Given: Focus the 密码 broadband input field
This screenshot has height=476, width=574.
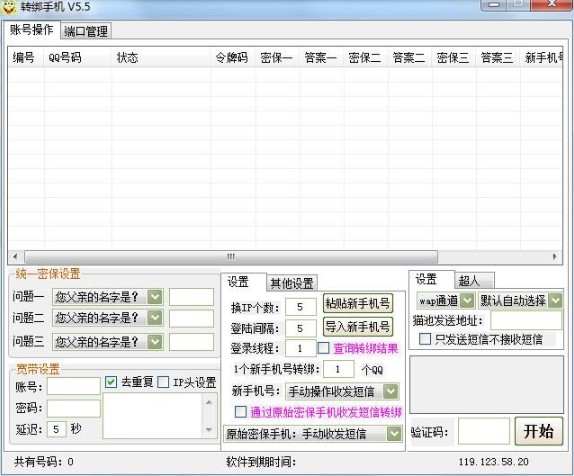Looking at the screenshot, I should [x=74, y=408].
